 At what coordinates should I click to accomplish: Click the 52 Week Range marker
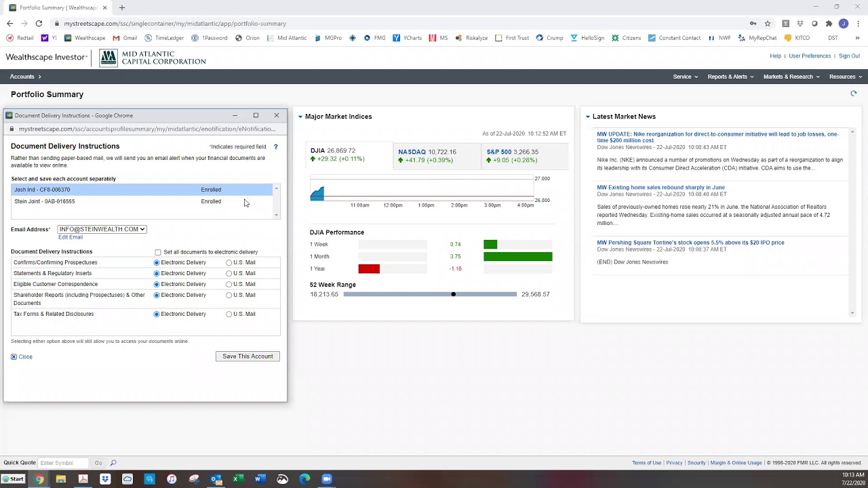453,294
